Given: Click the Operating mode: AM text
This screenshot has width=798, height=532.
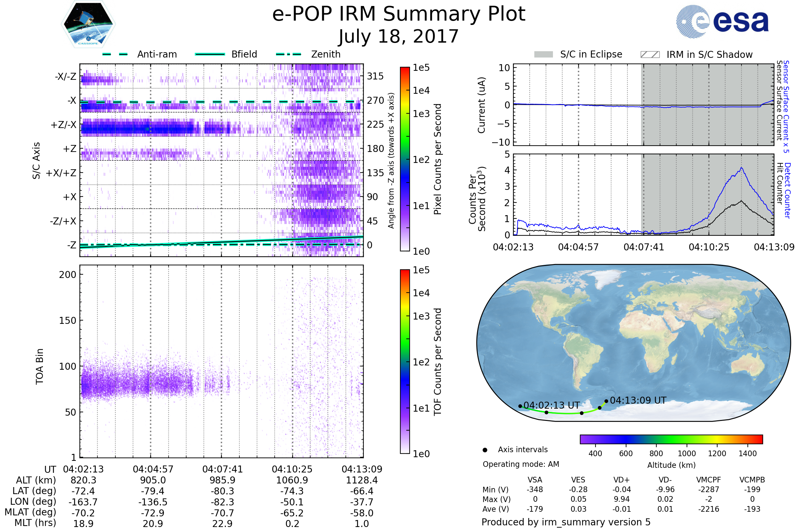Looking at the screenshot, I should (x=521, y=464).
